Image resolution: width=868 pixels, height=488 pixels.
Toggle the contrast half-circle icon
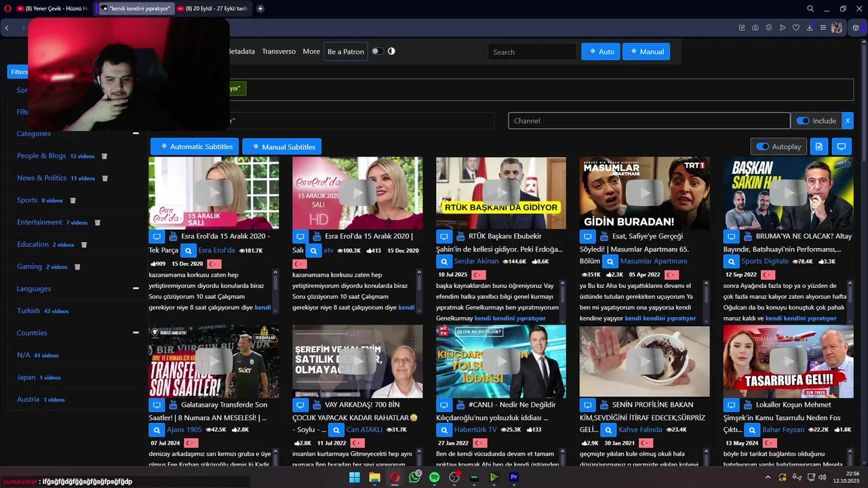[x=391, y=52]
